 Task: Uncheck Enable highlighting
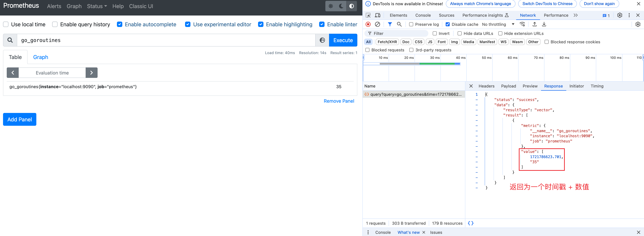[261, 24]
